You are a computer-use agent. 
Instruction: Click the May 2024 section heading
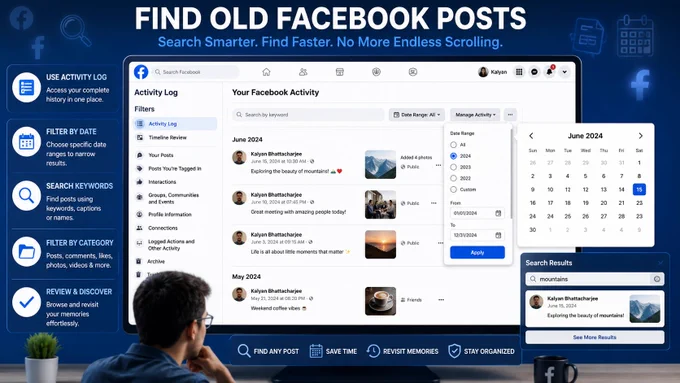[246, 277]
